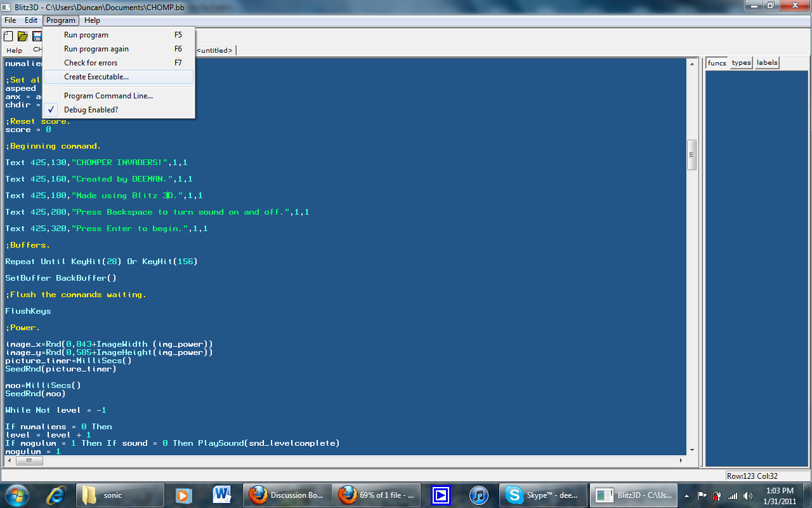
Task: Open the blue play-button taskbar icon
Action: [440, 495]
